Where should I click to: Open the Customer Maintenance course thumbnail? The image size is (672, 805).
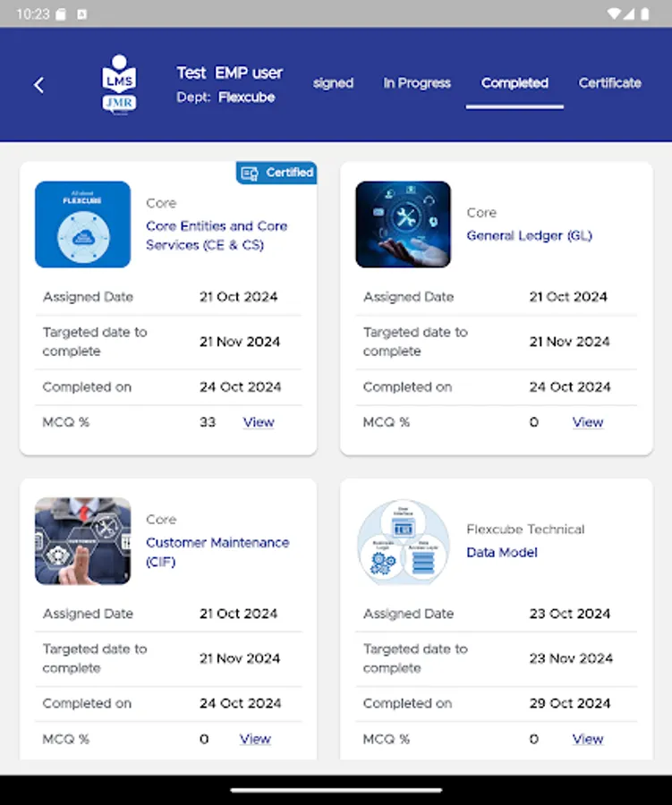(82, 541)
